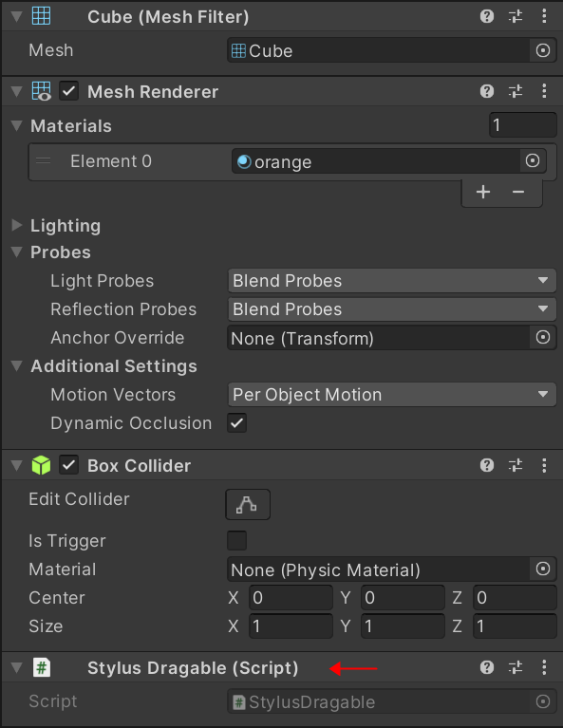Open Box Collider three-dot context menu
This screenshot has height=728, width=563.
(544, 465)
